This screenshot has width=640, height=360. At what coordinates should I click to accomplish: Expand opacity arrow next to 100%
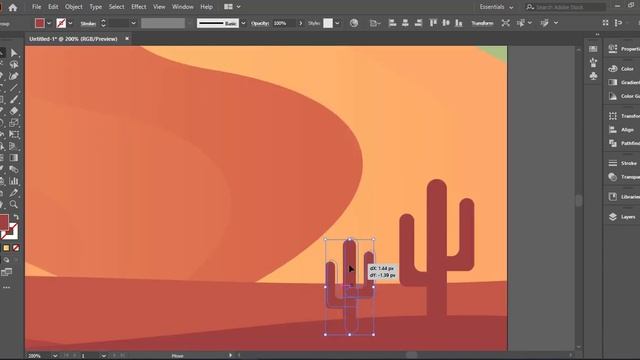pos(301,23)
